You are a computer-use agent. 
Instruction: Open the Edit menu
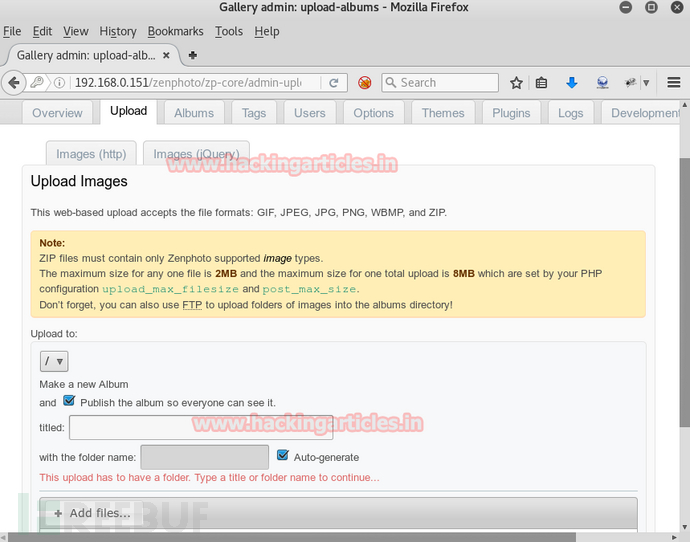(42, 31)
